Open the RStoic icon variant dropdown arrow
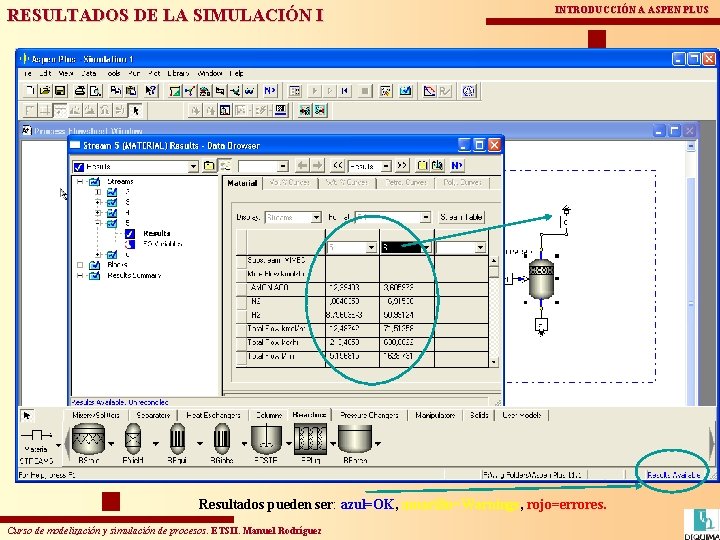Screen dimensions: 720x540 tap(112, 444)
